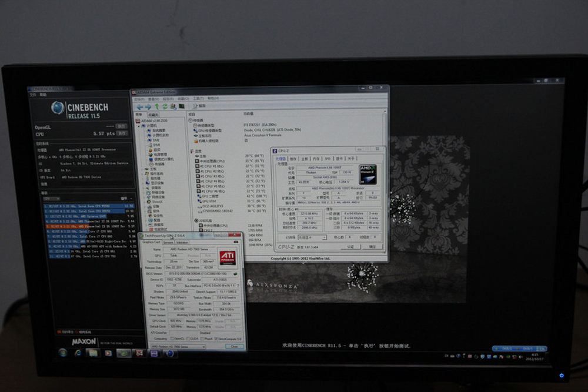Run the CPU test in Cinebench
The width and height of the screenshot is (588, 392).
click(x=122, y=133)
